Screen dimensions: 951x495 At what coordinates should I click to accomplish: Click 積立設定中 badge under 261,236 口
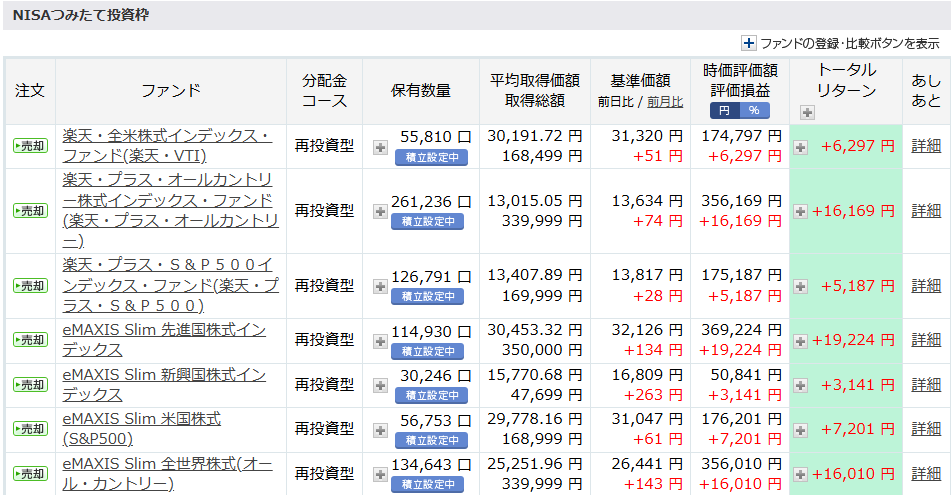point(428,222)
